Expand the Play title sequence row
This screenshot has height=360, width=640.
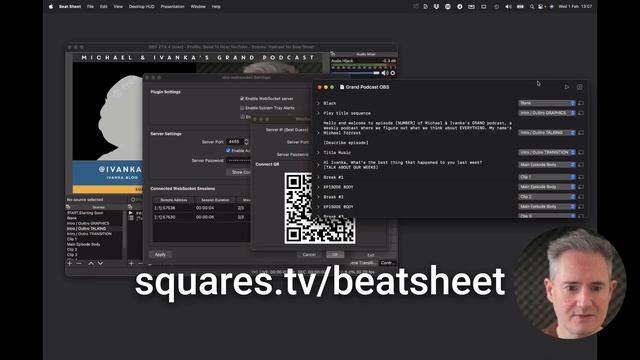coord(318,113)
